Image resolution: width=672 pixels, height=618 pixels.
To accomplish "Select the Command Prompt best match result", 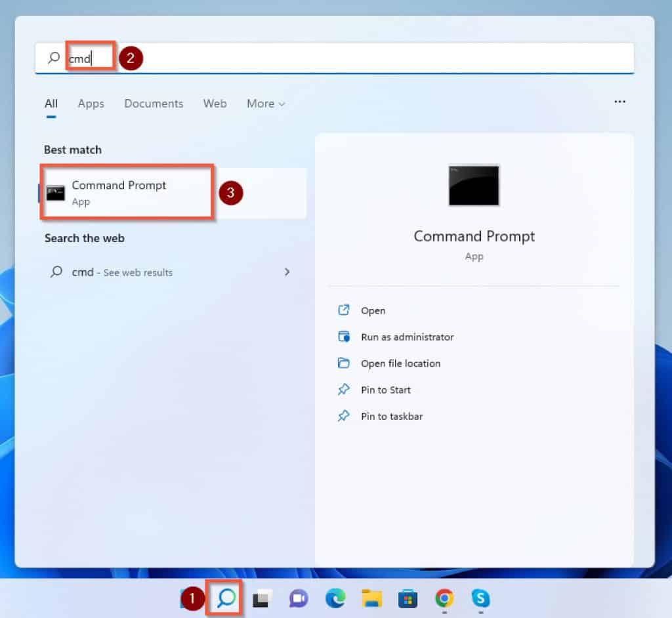I will [173, 194].
